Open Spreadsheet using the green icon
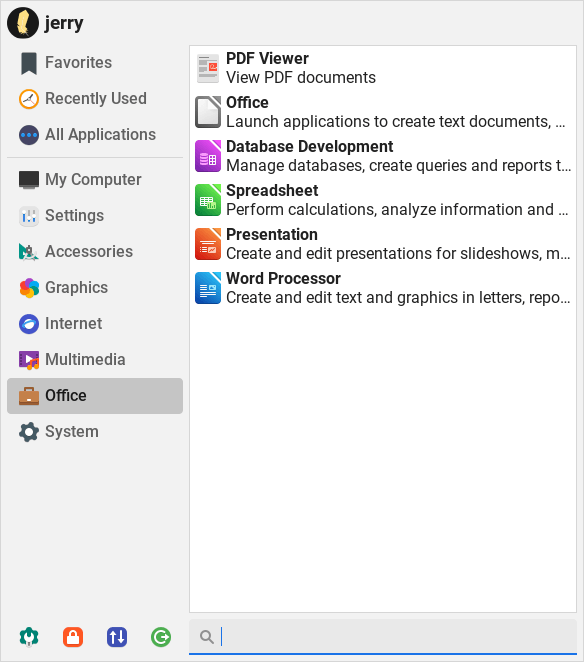 coord(208,200)
